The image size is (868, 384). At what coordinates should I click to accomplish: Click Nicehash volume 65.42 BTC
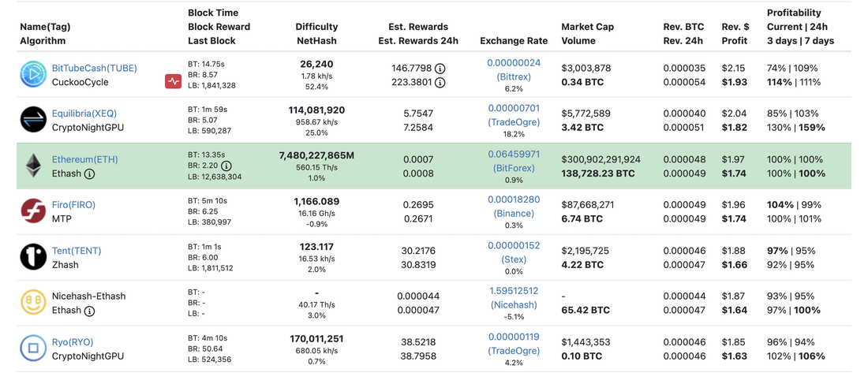tap(586, 310)
